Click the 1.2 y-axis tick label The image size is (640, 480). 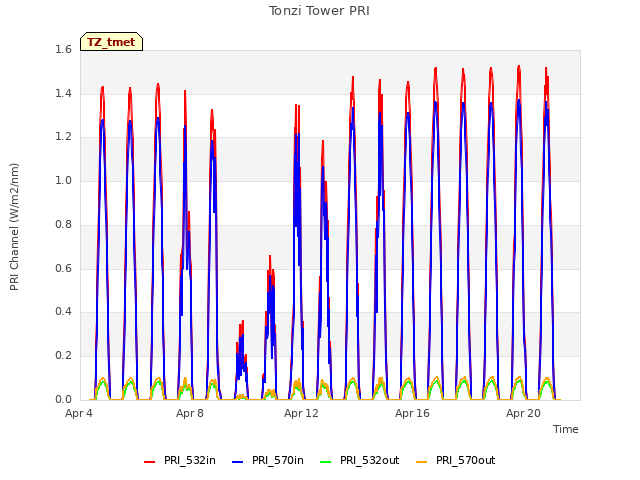63,137
